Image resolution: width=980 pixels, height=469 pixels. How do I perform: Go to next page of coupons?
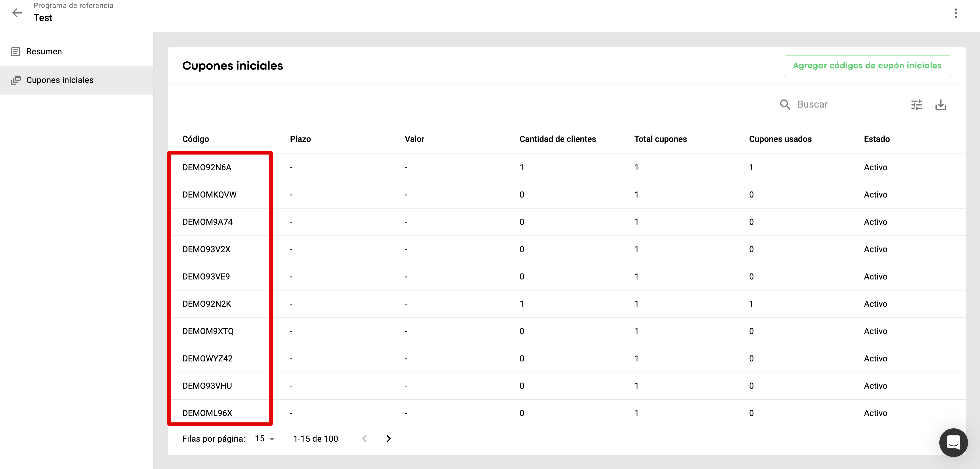(388, 439)
